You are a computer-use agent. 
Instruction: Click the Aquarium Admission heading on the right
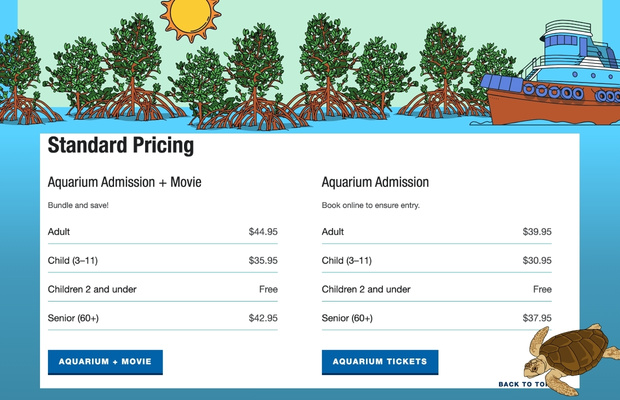[375, 183]
